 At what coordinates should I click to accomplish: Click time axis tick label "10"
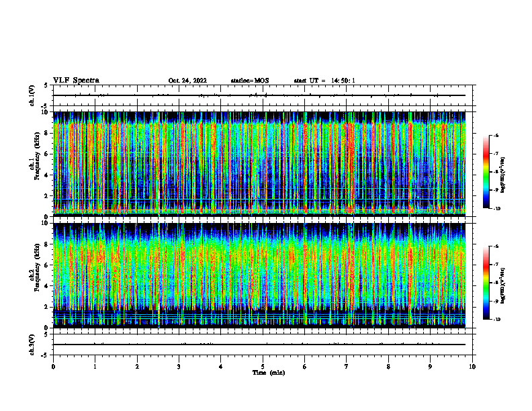coord(472,367)
